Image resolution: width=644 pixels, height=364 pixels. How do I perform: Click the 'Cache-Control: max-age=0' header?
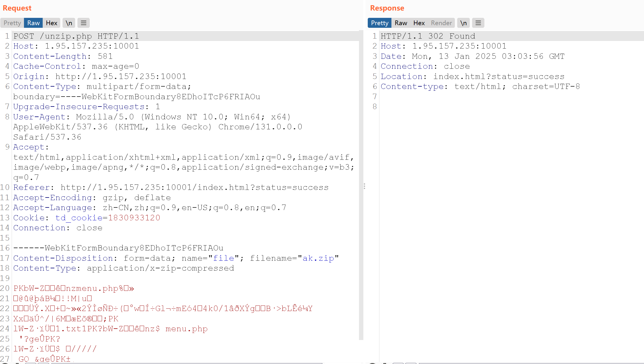76,66
